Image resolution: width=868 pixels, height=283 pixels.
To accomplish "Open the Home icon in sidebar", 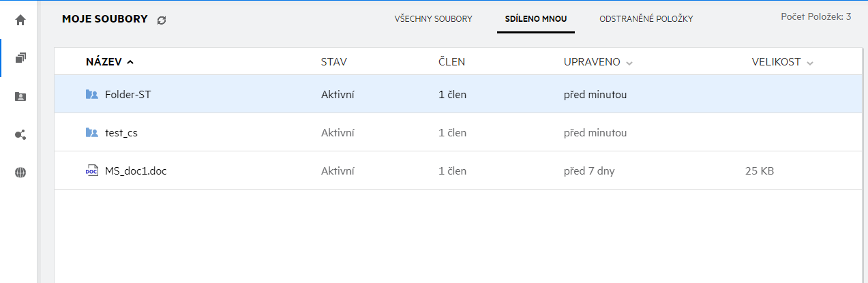I will [x=20, y=20].
